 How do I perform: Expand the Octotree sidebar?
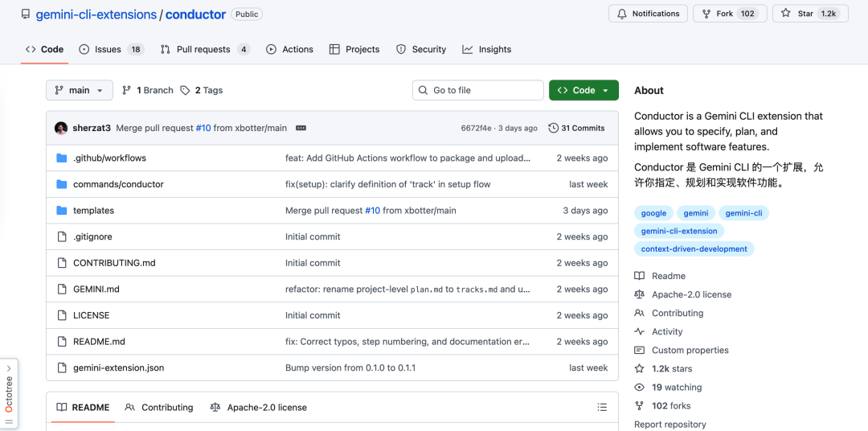pyautogui.click(x=9, y=394)
